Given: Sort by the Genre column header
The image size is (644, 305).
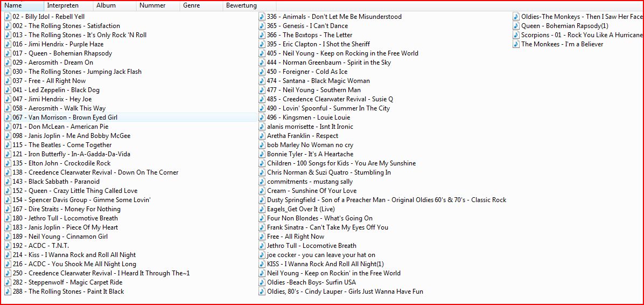Looking at the screenshot, I should [x=201, y=6].
